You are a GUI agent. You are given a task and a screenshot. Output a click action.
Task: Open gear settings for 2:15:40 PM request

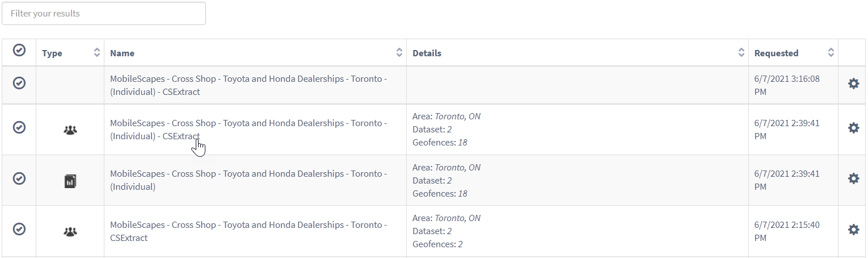[853, 230]
